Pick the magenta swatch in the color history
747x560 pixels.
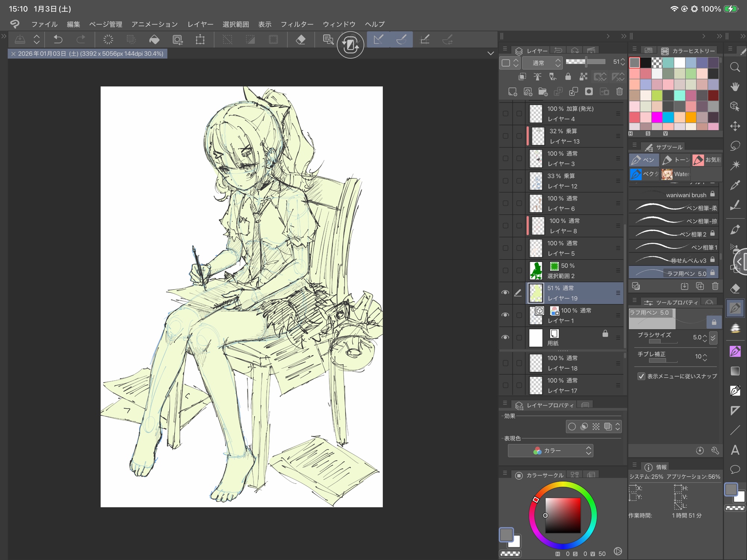point(657,117)
